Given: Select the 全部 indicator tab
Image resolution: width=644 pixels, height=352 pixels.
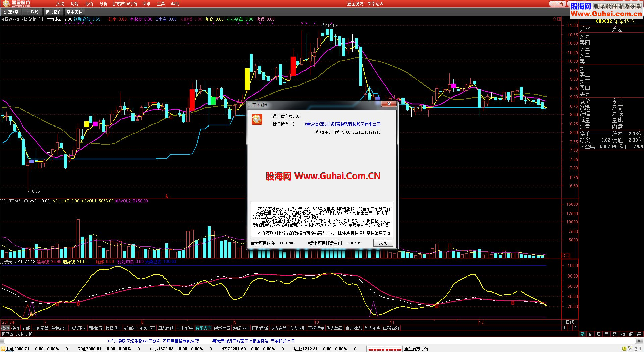Looking at the screenshot, I should click(25, 328).
